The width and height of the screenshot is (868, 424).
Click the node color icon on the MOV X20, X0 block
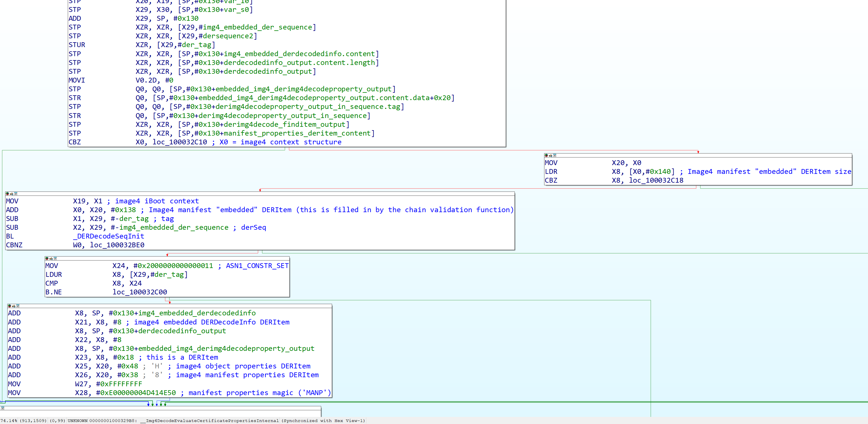click(546, 155)
